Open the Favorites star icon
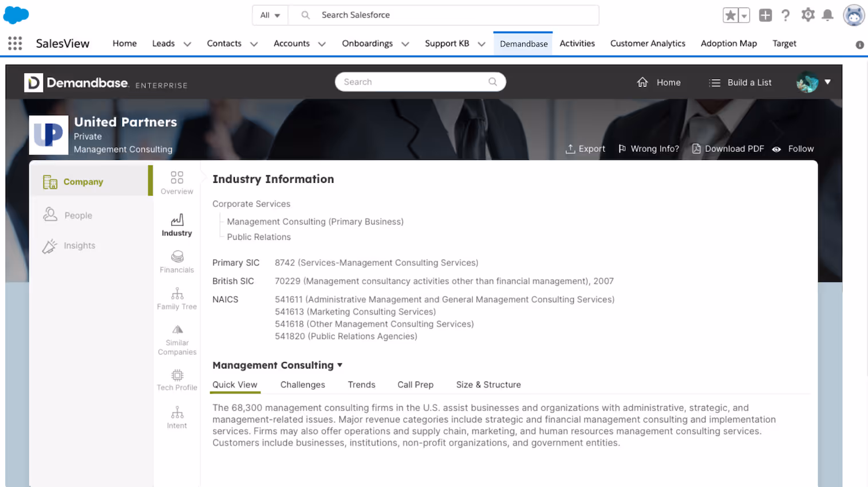This screenshot has height=487, width=868. (x=731, y=15)
